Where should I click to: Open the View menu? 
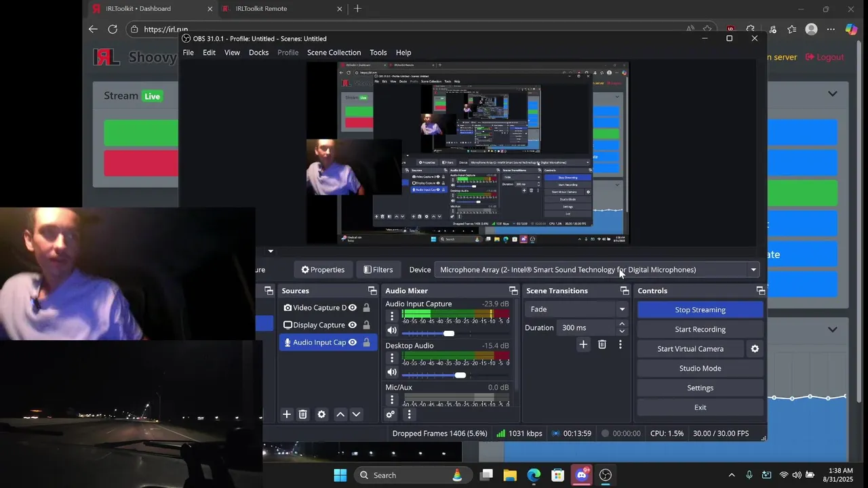[232, 52]
